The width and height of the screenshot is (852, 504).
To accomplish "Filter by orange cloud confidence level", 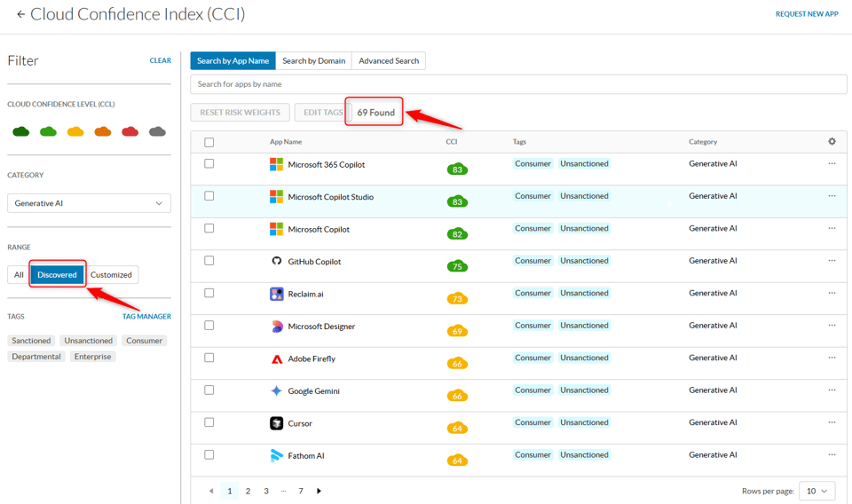I will [x=103, y=131].
